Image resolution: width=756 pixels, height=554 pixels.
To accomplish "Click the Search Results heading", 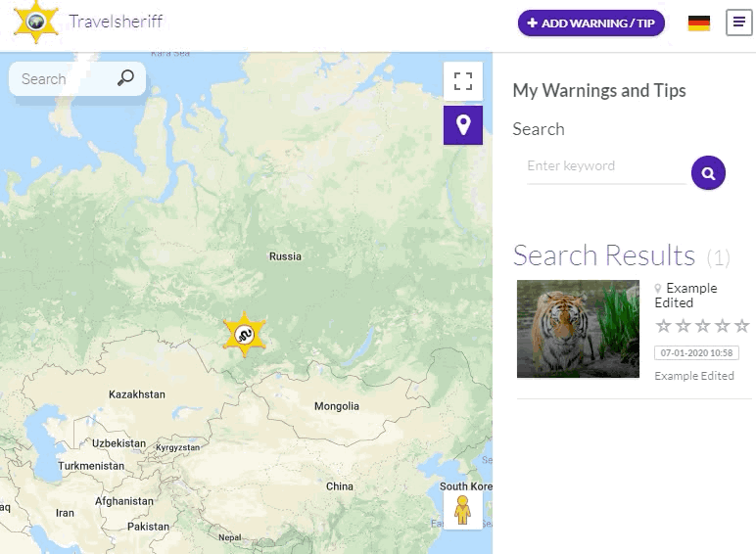I will 604,254.
